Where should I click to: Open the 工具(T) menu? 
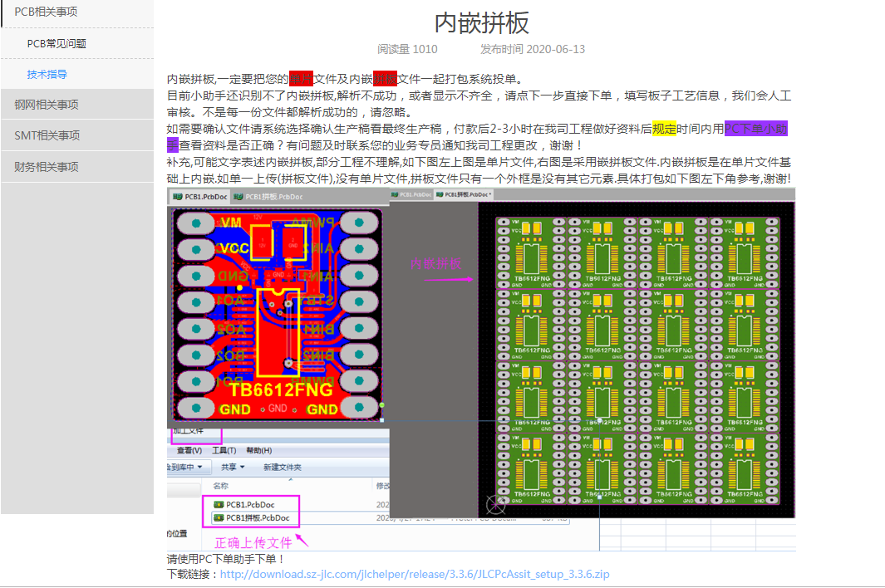coord(224,450)
